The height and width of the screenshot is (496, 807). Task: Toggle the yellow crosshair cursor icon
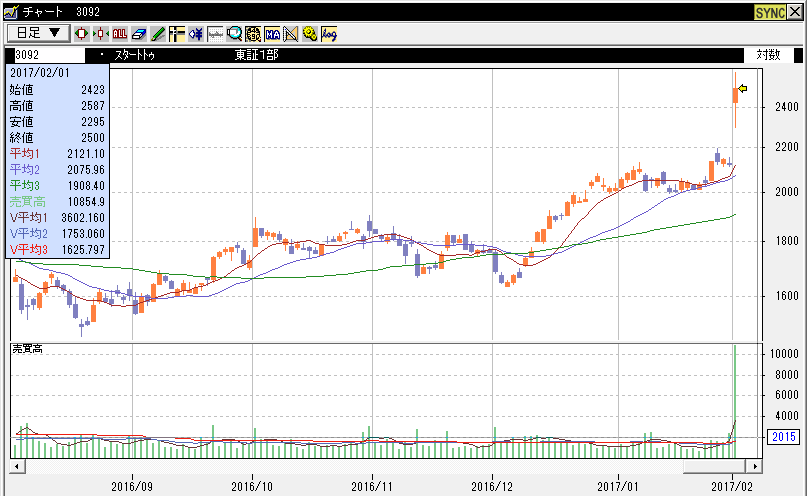[x=176, y=33]
